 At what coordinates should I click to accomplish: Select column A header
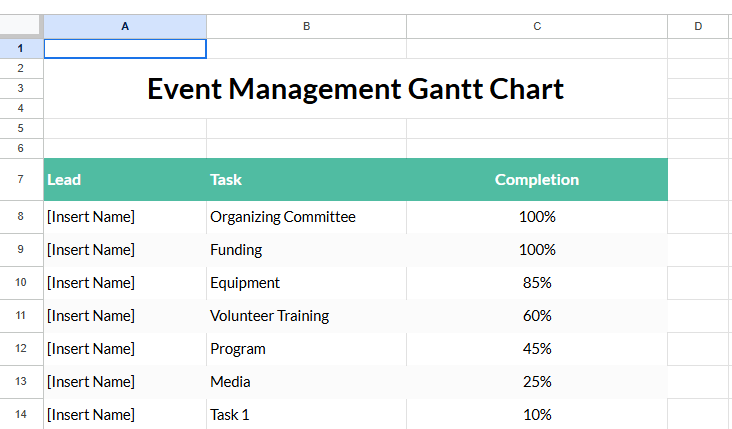point(125,26)
